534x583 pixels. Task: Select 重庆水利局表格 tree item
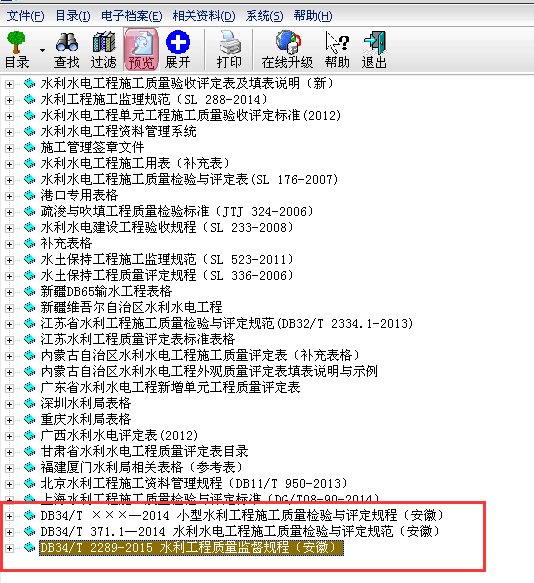(x=86, y=419)
